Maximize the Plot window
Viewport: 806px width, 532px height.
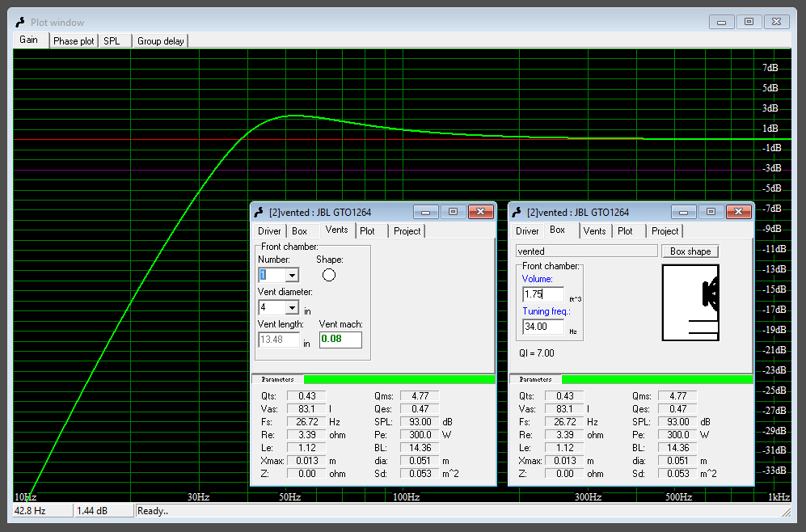tap(749, 22)
